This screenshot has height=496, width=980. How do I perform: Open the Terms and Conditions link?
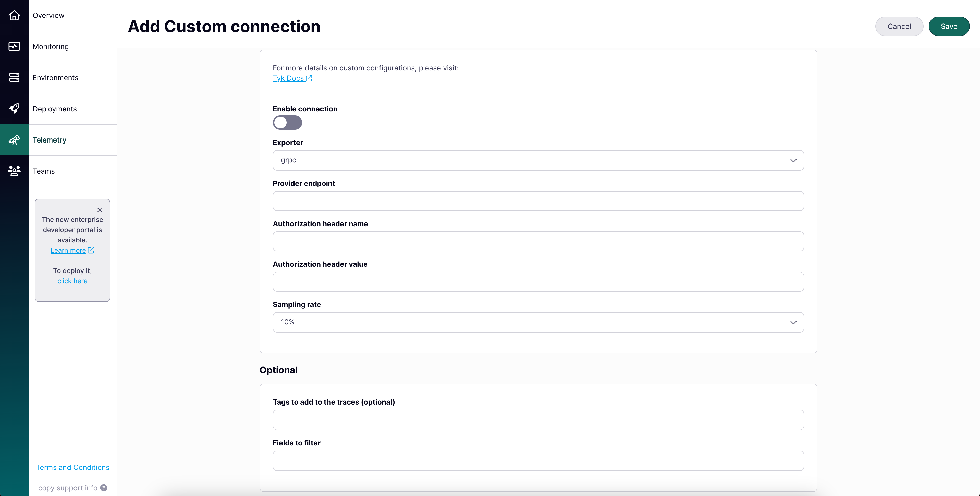[72, 467]
